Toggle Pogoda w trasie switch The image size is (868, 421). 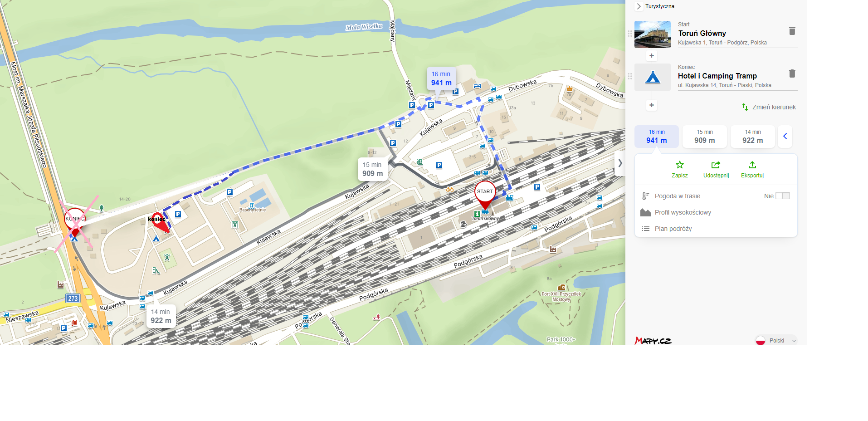click(x=783, y=196)
